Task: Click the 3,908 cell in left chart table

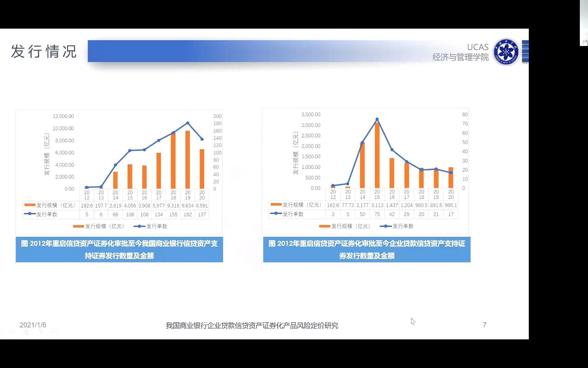Action: [x=144, y=205]
